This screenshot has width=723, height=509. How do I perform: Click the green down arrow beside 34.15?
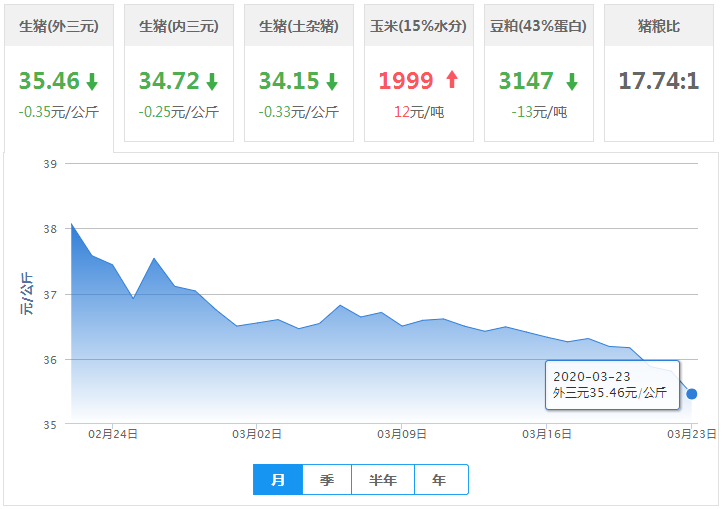pos(332,82)
